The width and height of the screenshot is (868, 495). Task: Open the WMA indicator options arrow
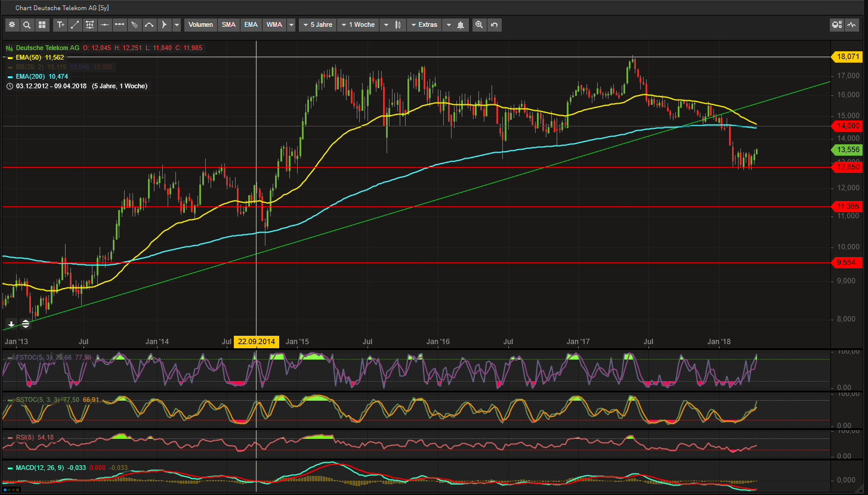[291, 24]
